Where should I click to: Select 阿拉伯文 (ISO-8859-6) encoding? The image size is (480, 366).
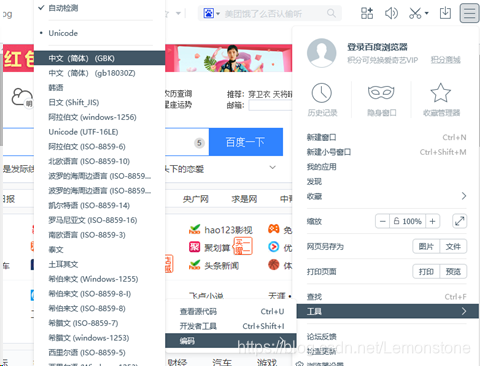point(99,146)
